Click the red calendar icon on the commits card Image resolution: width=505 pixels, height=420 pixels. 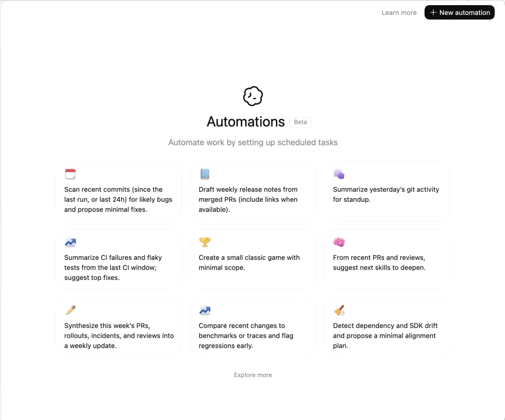point(70,174)
